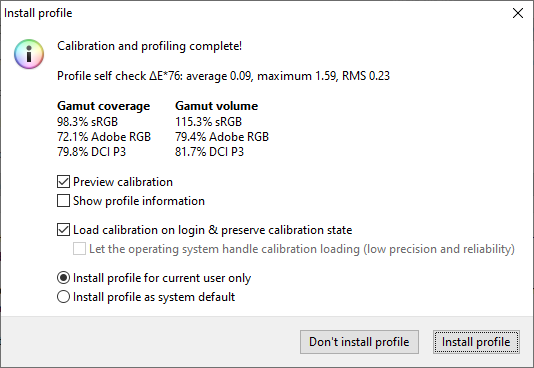Click the 81.7% DCI P3 volume value
Viewport: 534px width, 368px height.
pyautogui.click(x=209, y=151)
